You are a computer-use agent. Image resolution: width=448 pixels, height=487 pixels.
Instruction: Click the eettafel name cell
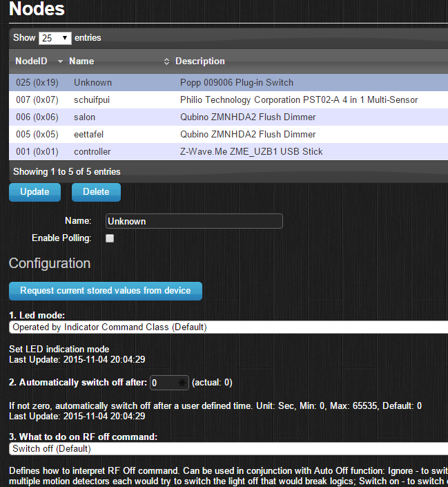(88, 135)
